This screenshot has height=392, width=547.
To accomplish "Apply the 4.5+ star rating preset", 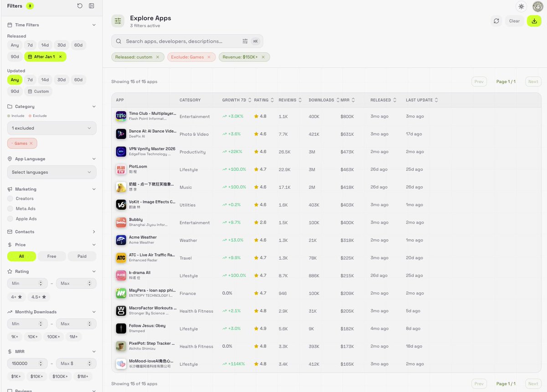I will pyautogui.click(x=39, y=297).
